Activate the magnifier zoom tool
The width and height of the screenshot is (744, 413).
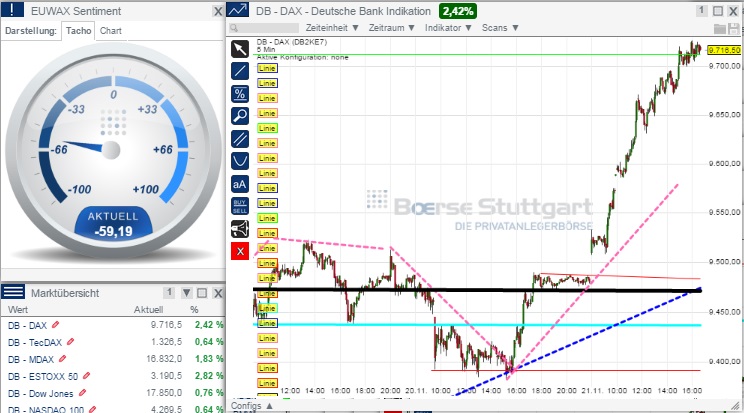coord(240,116)
